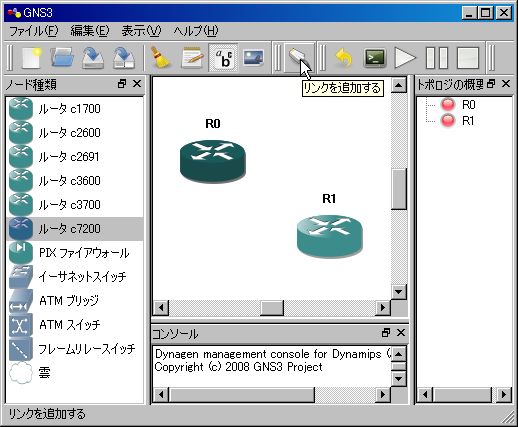Click canvas horizontal scrollbar left arrow
Image resolution: width=518 pixels, height=427 pixels.
161,307
